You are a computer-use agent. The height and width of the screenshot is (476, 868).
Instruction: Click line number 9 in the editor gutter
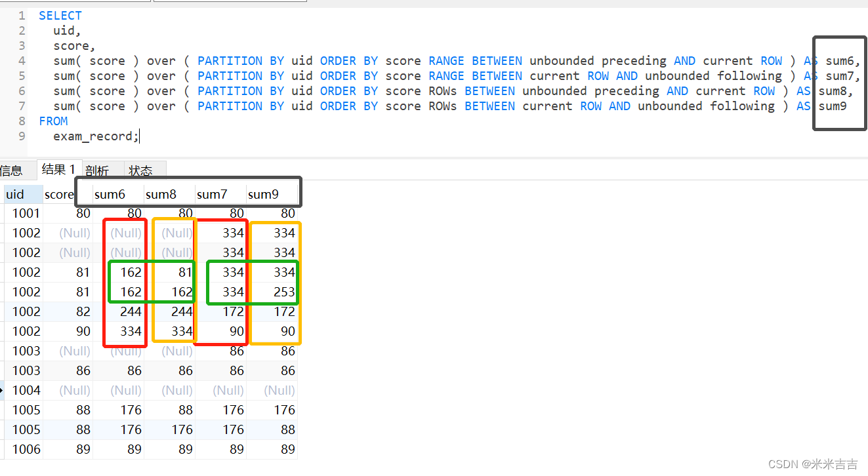pyautogui.click(x=22, y=136)
